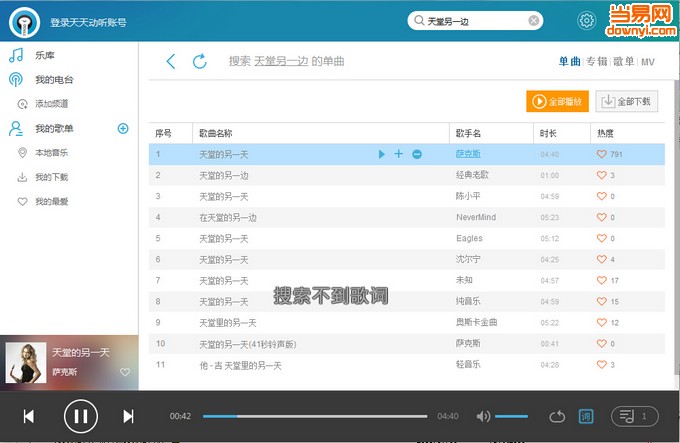Viewport: 680px width, 443px height.
Task: Add row 1 song with plus icon
Action: pyautogui.click(x=399, y=154)
